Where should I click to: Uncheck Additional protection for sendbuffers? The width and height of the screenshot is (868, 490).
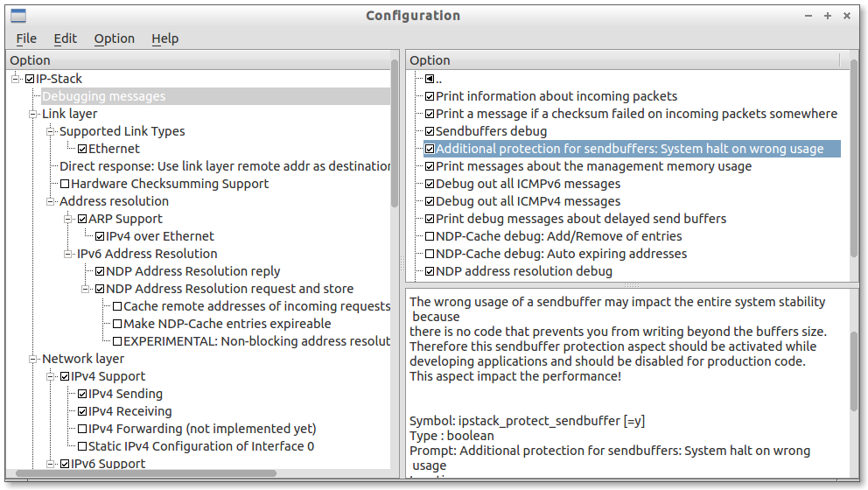[x=430, y=149]
